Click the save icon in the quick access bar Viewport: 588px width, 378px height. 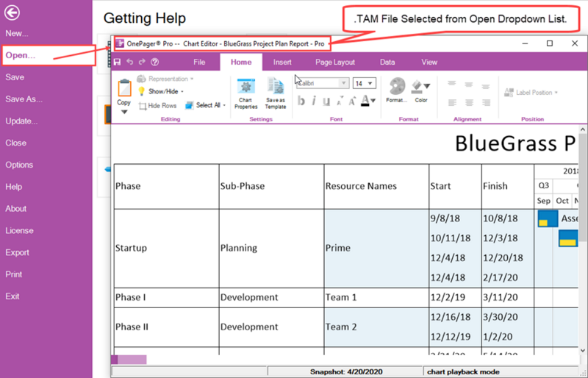[117, 62]
